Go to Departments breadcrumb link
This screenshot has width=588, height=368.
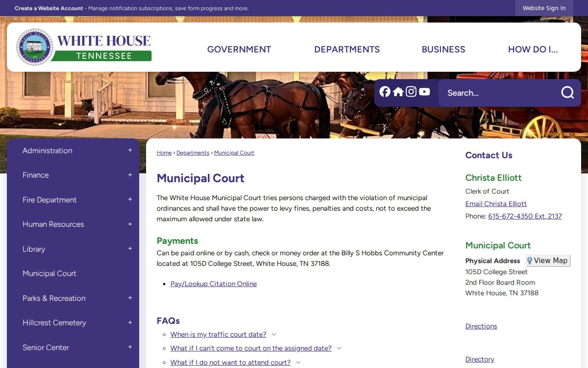coord(193,153)
